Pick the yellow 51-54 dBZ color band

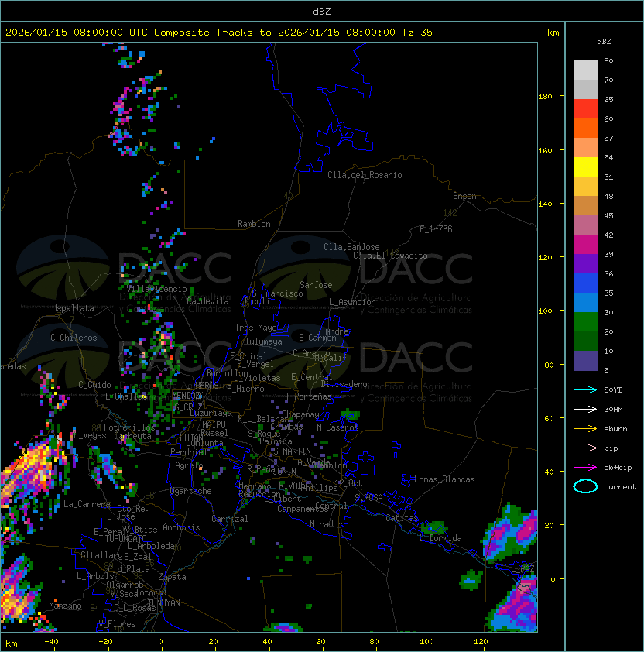pyautogui.click(x=585, y=167)
